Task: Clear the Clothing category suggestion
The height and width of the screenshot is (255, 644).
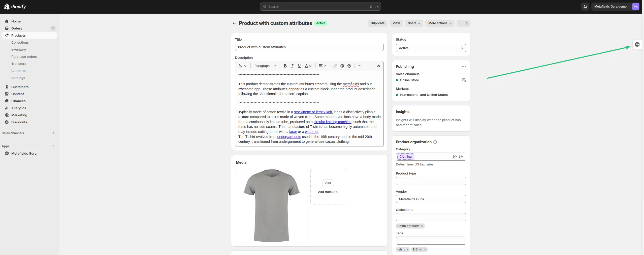Action: pyautogui.click(x=455, y=157)
